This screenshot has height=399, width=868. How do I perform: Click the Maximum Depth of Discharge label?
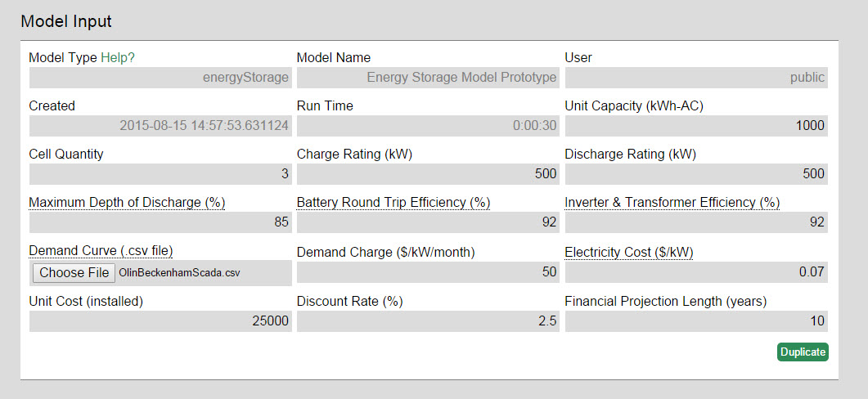[x=127, y=203]
